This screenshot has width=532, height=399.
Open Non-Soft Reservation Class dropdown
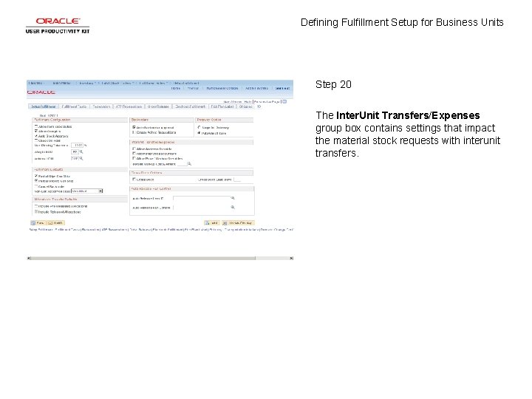[87, 191]
